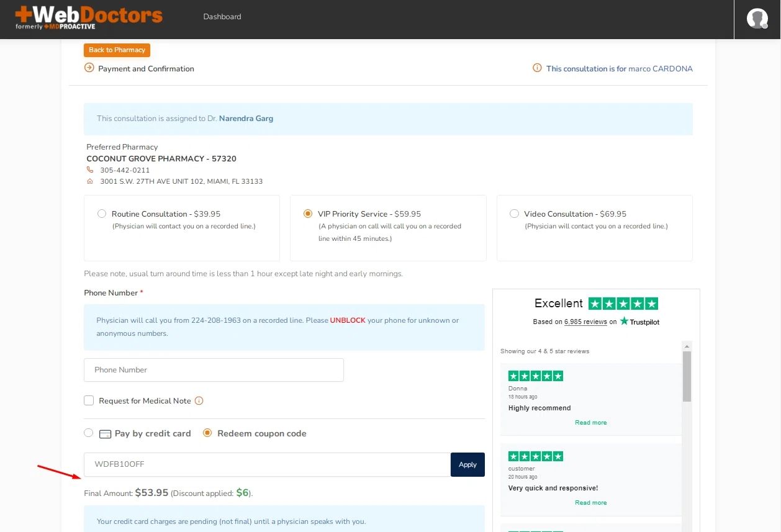Click the scroll-up arrow of reviews list
This screenshot has width=781, height=532.
tap(687, 346)
